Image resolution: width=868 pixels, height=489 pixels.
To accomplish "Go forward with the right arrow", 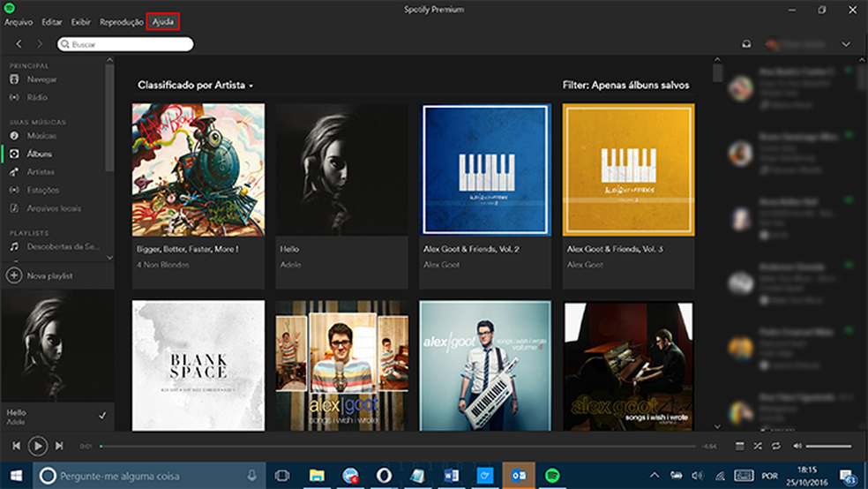I will coord(40,44).
